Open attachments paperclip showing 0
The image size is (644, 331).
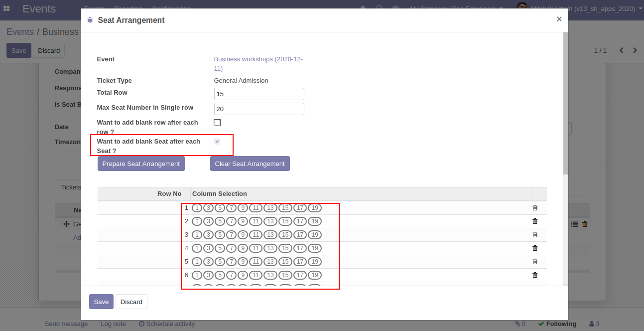tap(520, 324)
